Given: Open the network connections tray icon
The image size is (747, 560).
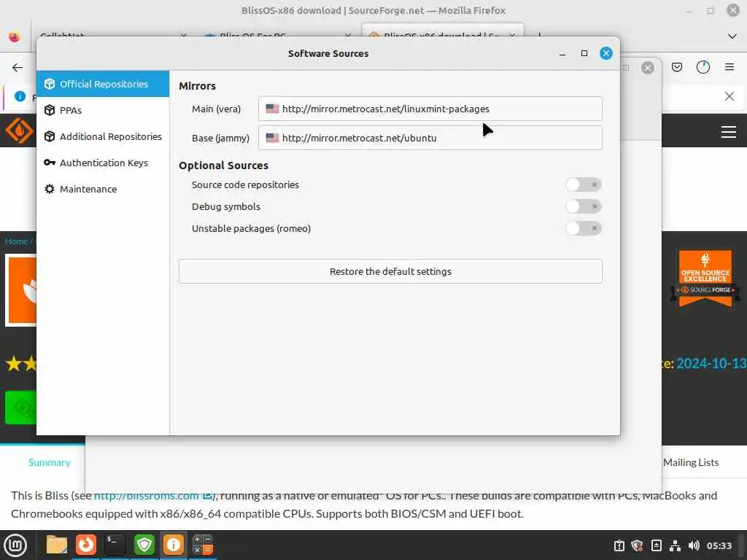Looking at the screenshot, I should [675, 545].
